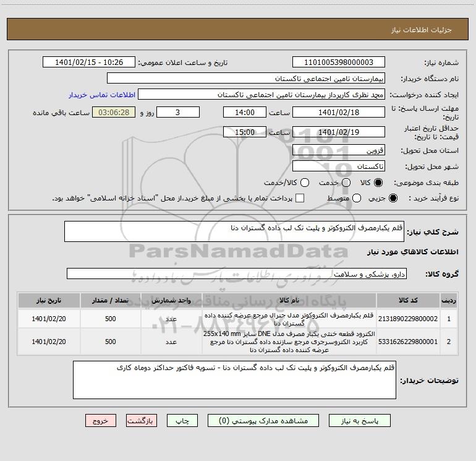This screenshot has width=476, height=461.
Task: Click the واحد شمارش column header
Action: (x=171, y=300)
